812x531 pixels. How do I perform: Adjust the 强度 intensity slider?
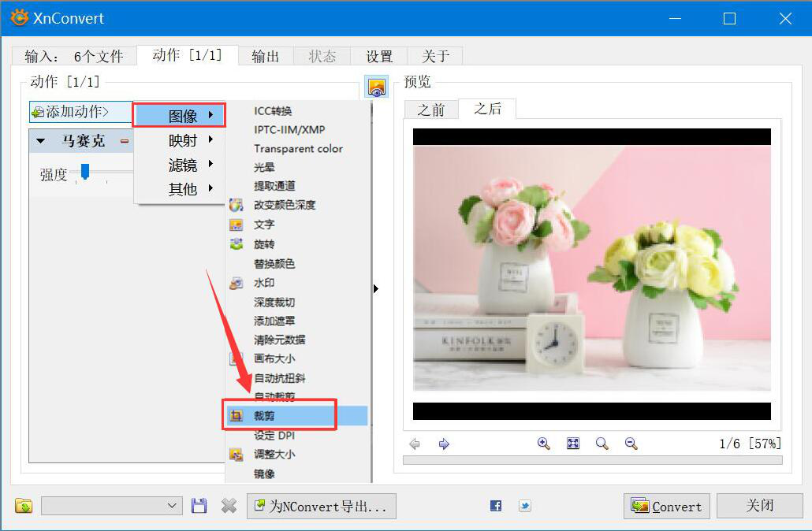coord(85,172)
